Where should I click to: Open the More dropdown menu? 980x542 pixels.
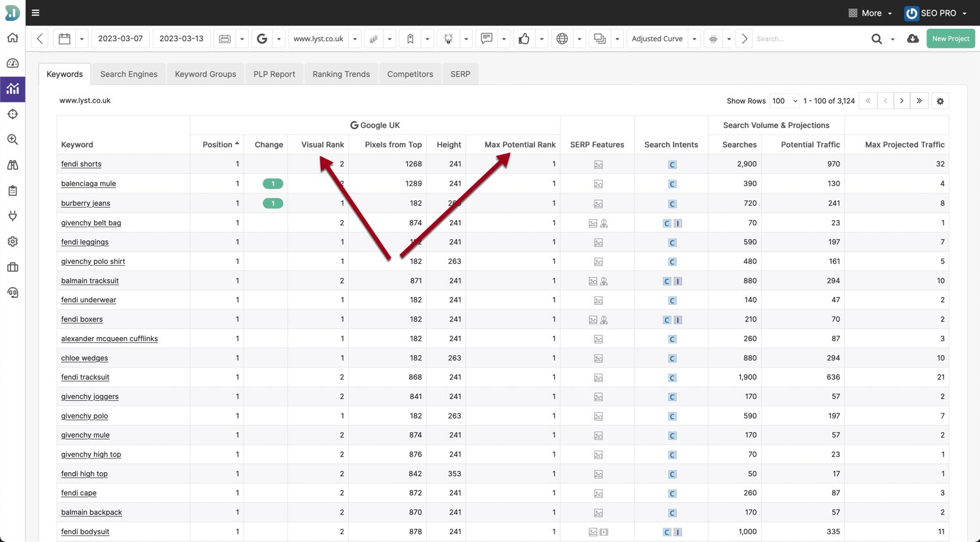pyautogui.click(x=870, y=13)
